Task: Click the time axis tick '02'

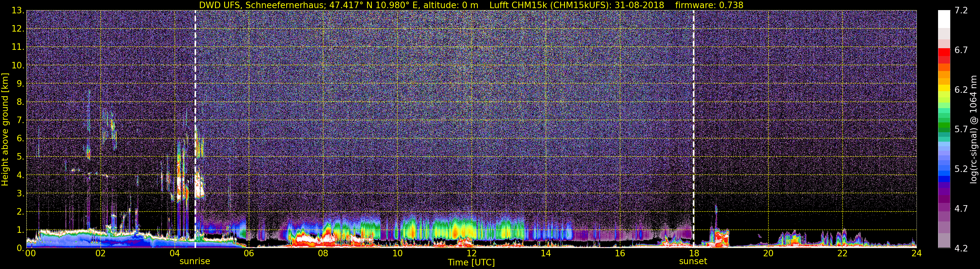Action: (x=100, y=254)
